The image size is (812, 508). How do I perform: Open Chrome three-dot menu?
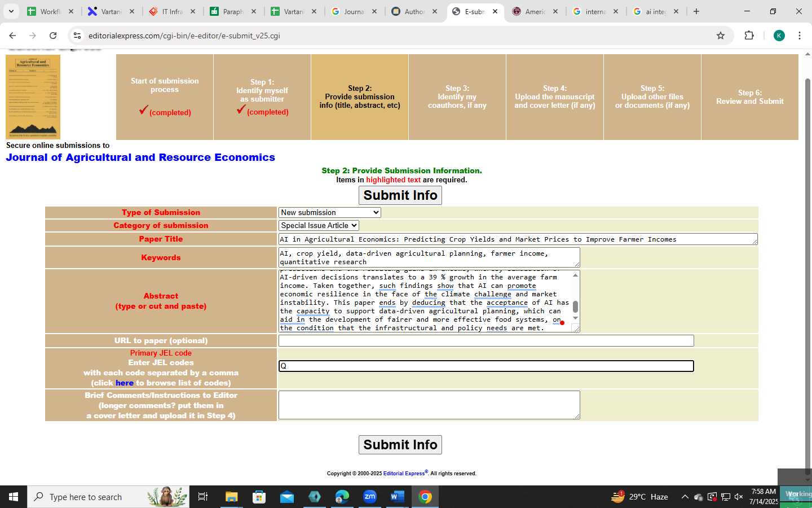[x=800, y=36]
